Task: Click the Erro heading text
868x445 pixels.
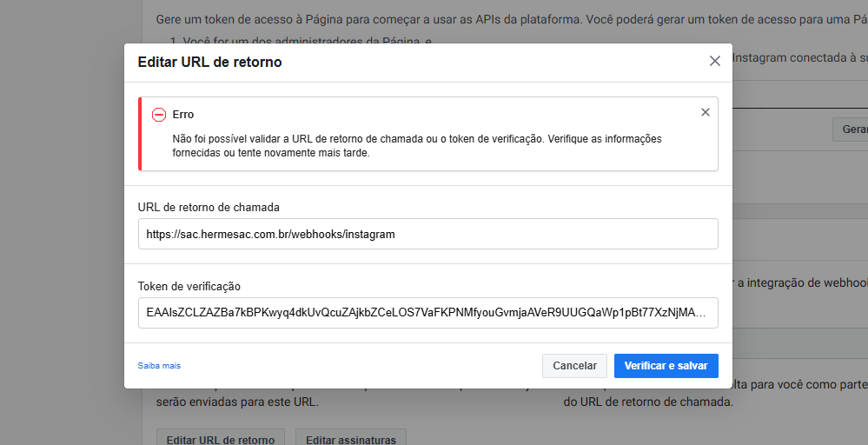Action: [183, 115]
